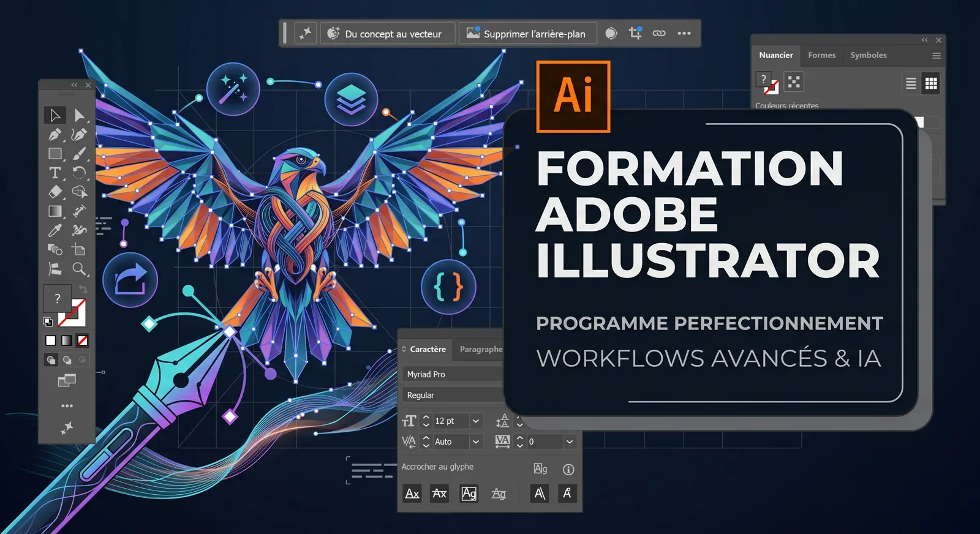Select the Pen tool in the toolbox
Screen dimensions: 980x534
55,134
